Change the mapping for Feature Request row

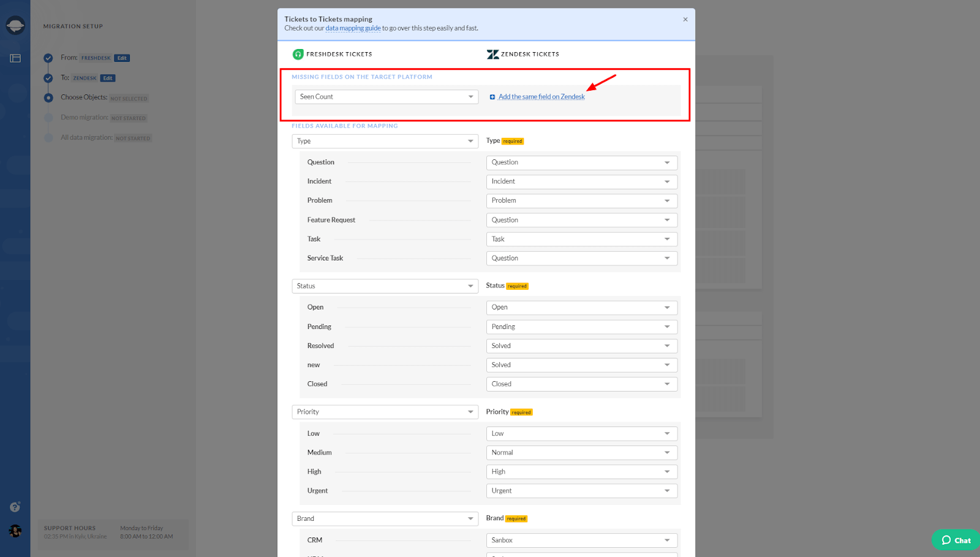[x=582, y=220]
